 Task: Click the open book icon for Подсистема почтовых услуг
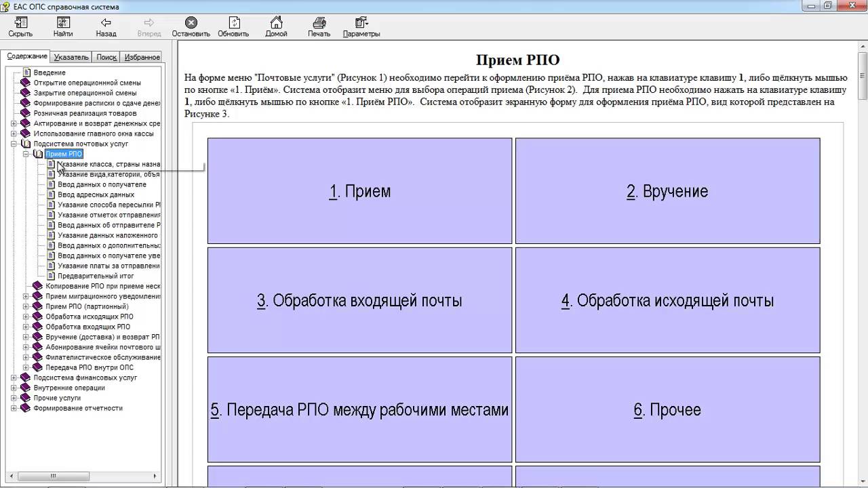click(x=26, y=144)
